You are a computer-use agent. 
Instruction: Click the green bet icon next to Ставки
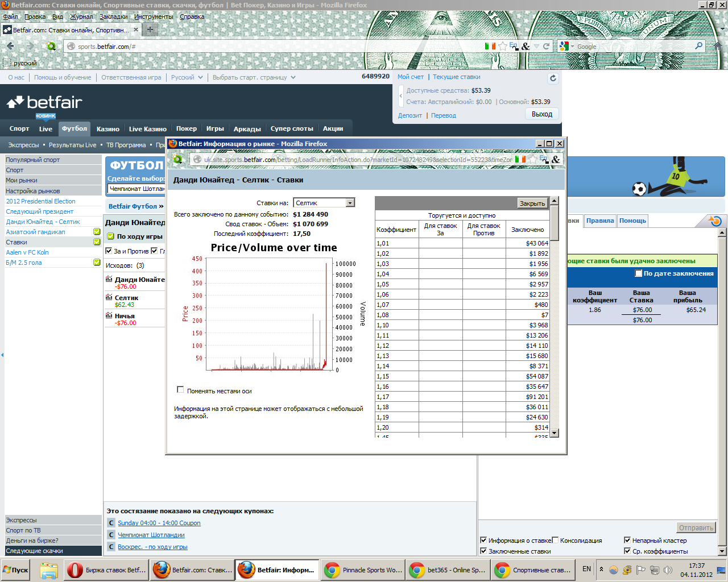[x=97, y=242]
